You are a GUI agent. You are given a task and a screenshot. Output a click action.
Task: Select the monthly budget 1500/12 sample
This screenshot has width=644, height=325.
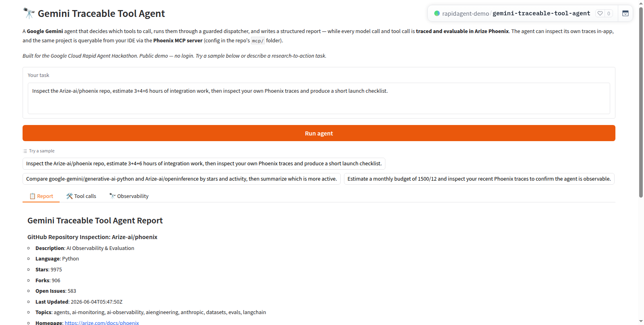479,179
